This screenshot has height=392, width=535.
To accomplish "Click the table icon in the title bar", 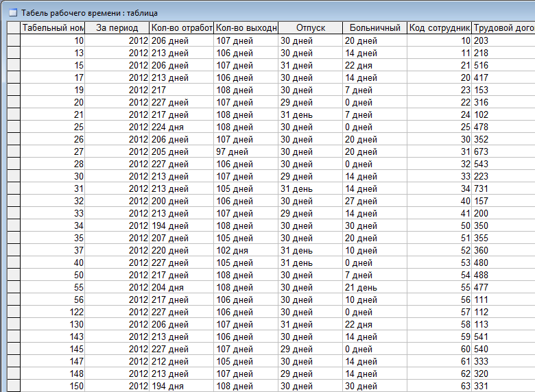I will pos(13,13).
